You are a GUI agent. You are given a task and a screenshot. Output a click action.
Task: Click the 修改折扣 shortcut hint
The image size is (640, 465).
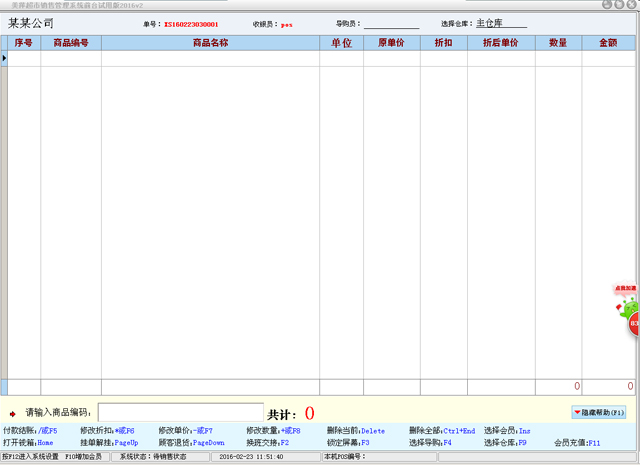[107, 431]
